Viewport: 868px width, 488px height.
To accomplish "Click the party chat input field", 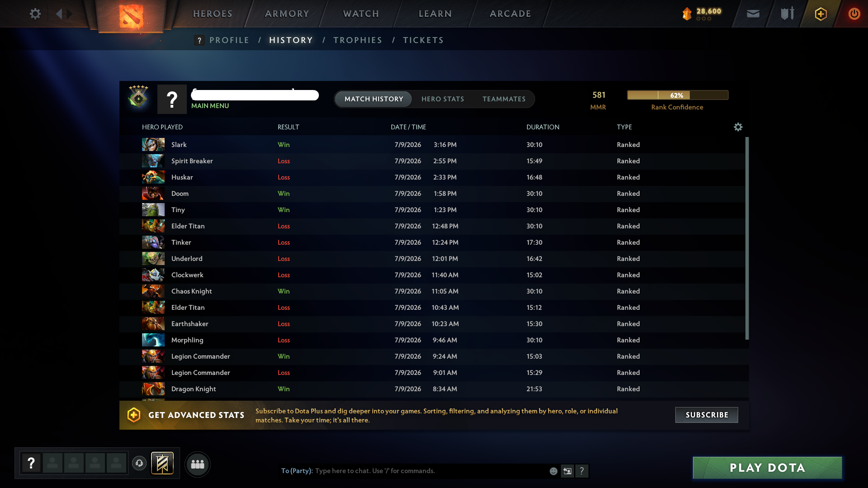I will pyautogui.click(x=430, y=471).
